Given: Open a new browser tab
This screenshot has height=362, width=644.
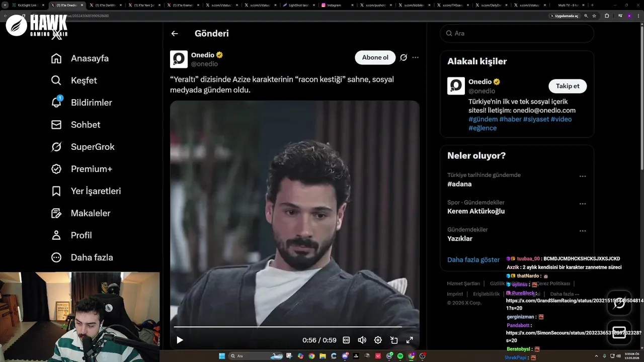Looking at the screenshot, I should pyautogui.click(x=592, y=5).
